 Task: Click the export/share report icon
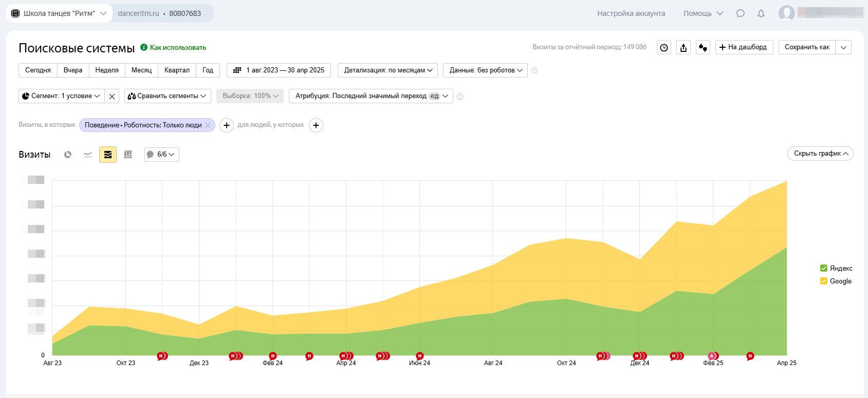684,48
